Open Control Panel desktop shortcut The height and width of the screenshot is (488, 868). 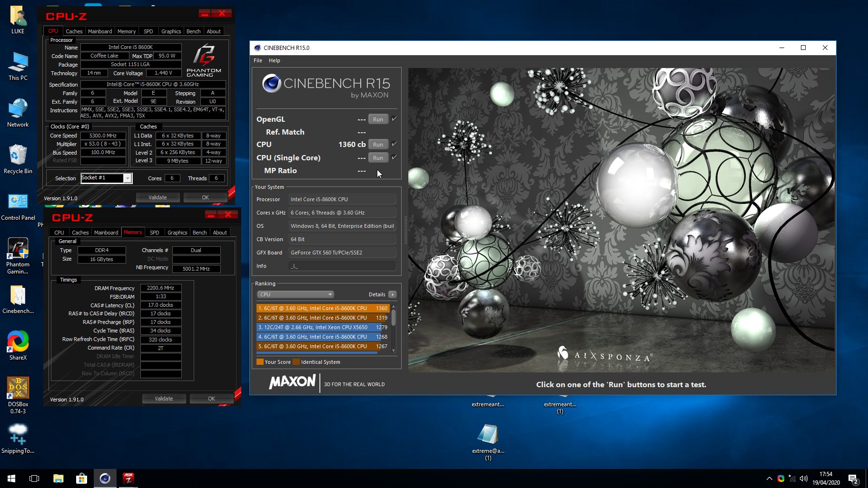[18, 206]
